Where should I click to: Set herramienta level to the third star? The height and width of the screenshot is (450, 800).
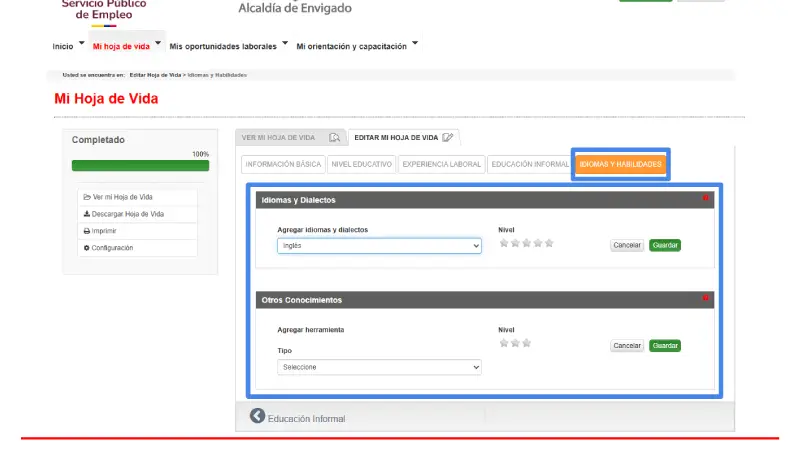coord(526,343)
